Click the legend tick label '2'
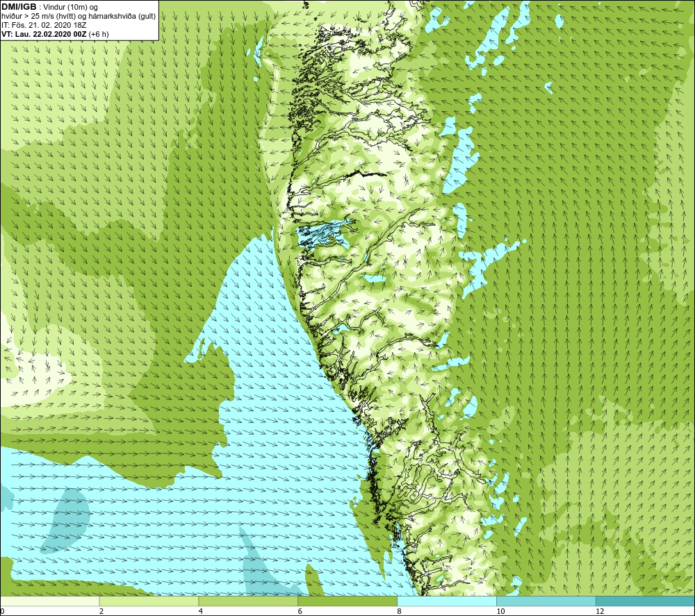 tap(101, 611)
